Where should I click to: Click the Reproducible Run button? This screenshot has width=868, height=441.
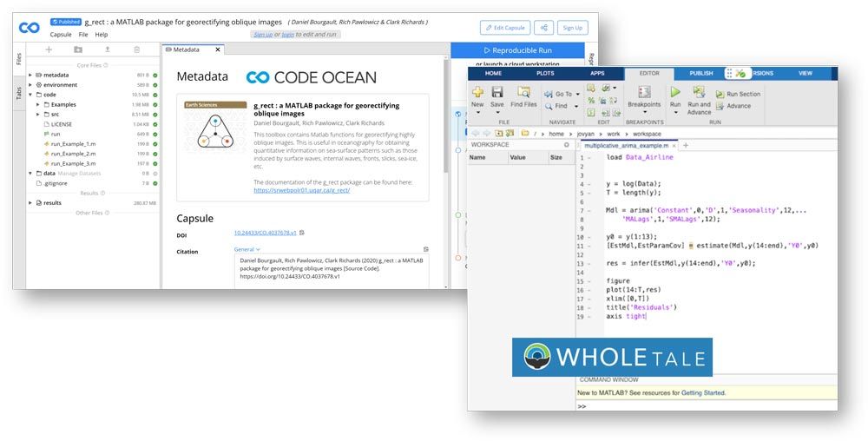coord(517,51)
